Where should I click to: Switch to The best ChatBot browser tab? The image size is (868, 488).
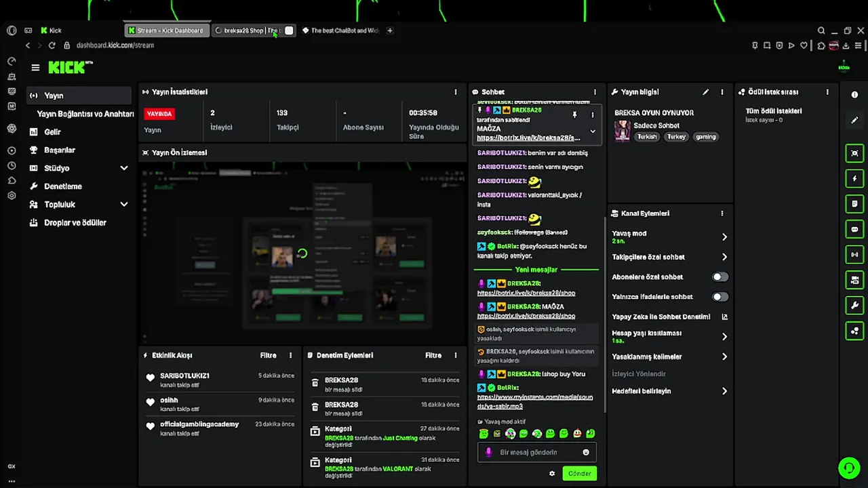click(x=340, y=30)
